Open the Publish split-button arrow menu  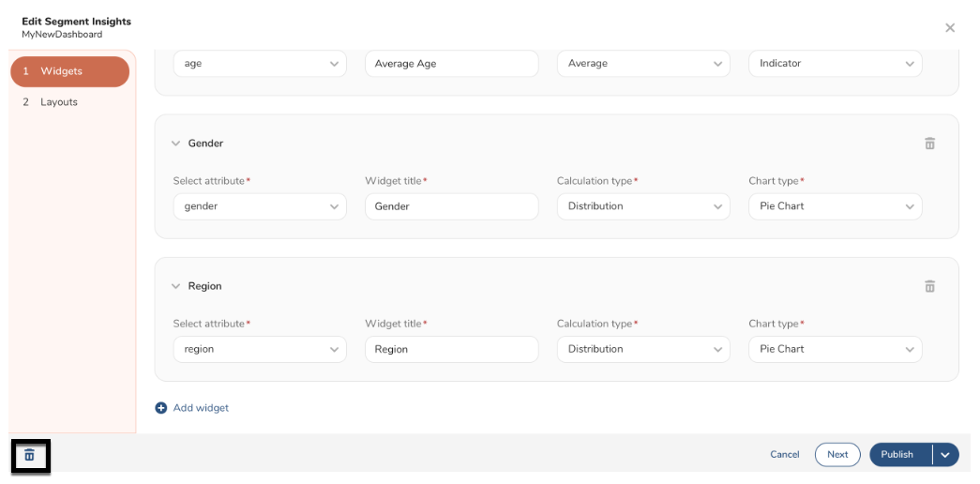point(945,455)
